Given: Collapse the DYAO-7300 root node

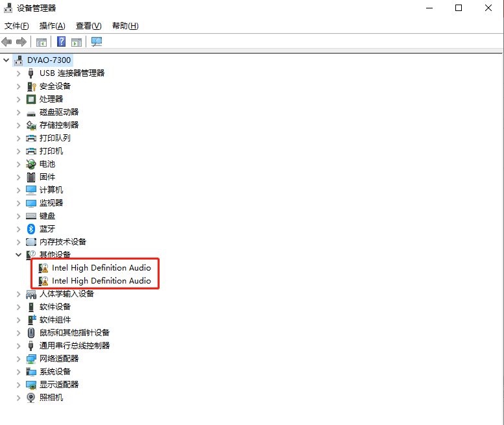Looking at the screenshot, I should click(6, 60).
